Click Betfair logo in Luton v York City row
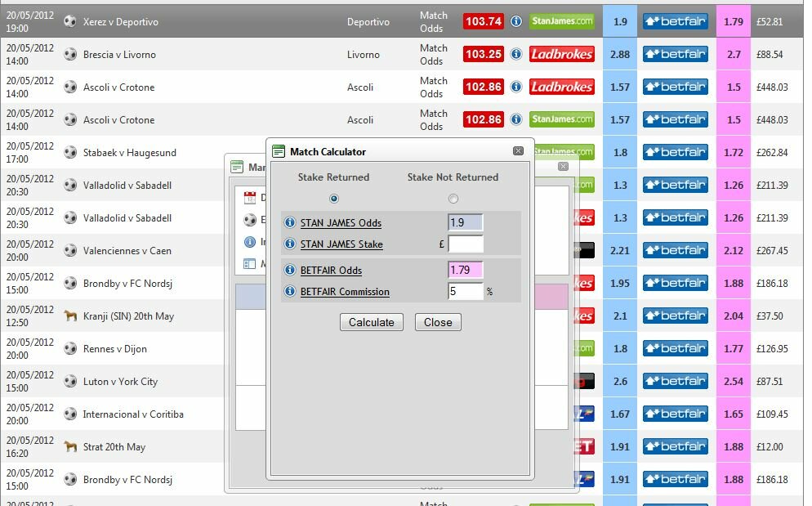The height and width of the screenshot is (506, 812). pyautogui.click(x=676, y=381)
